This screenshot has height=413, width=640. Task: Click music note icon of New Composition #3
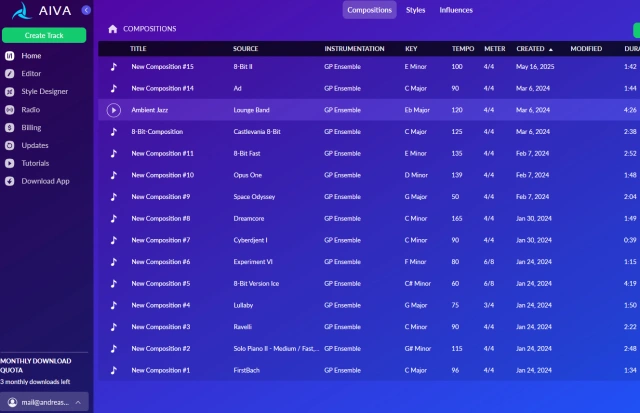tap(114, 327)
